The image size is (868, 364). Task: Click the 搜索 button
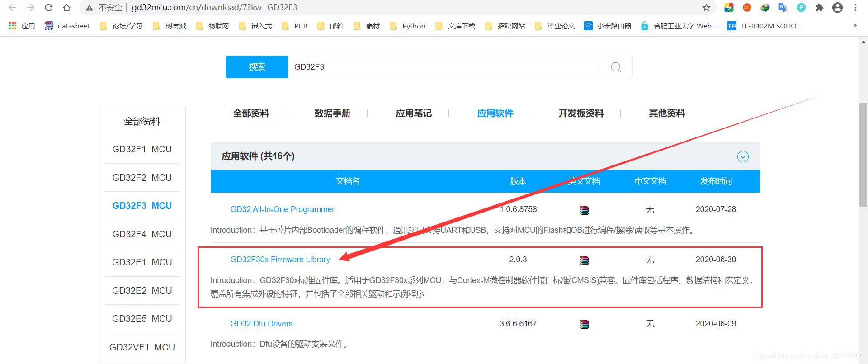coord(257,67)
